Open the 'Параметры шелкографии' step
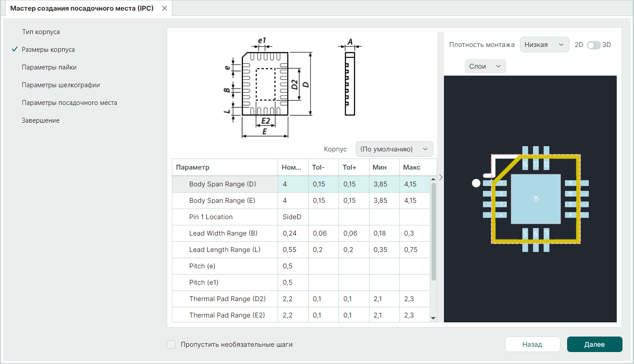This screenshot has width=634, height=364. pyautogui.click(x=61, y=85)
